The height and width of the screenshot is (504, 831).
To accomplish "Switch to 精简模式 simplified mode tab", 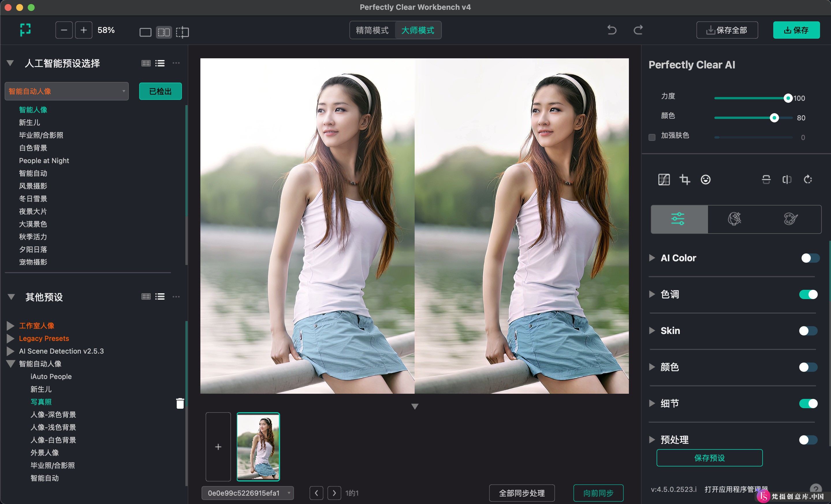I will click(x=372, y=30).
